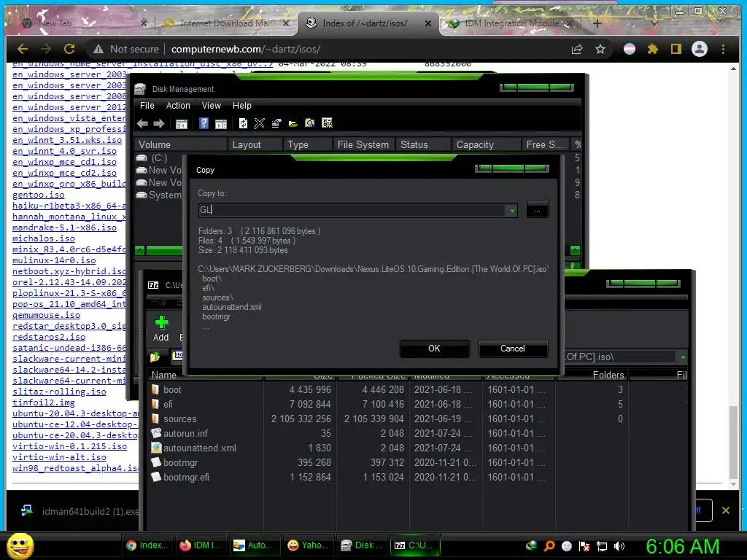Open the Help menu in Disk Management
The width and height of the screenshot is (747, 560).
pyautogui.click(x=241, y=106)
